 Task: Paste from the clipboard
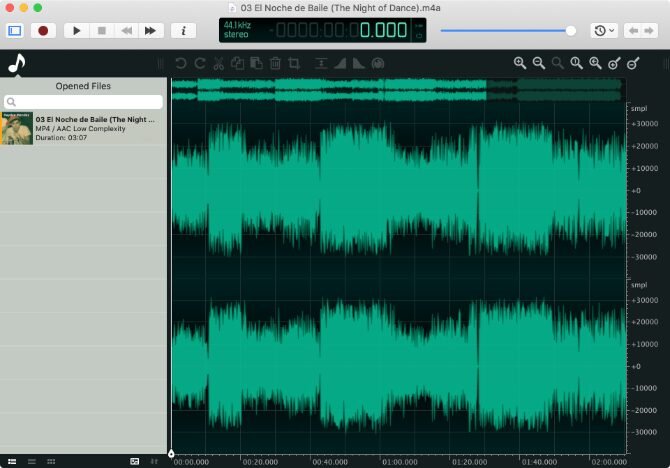point(256,64)
